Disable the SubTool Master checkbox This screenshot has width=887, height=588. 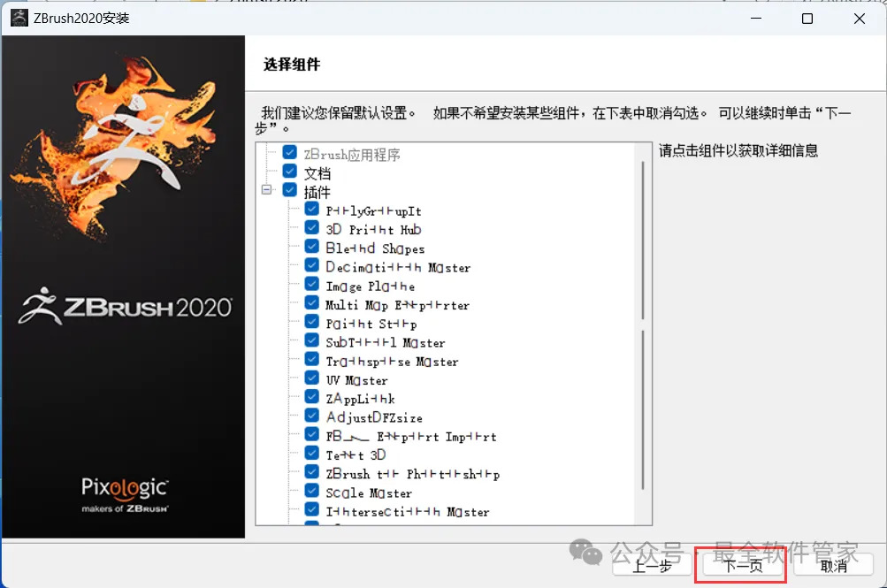[x=311, y=340]
